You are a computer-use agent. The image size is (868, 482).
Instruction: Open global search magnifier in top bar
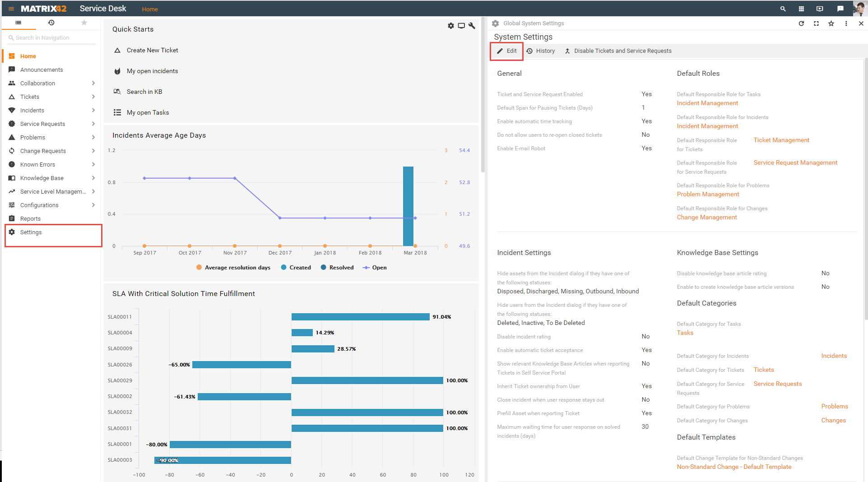(x=783, y=9)
